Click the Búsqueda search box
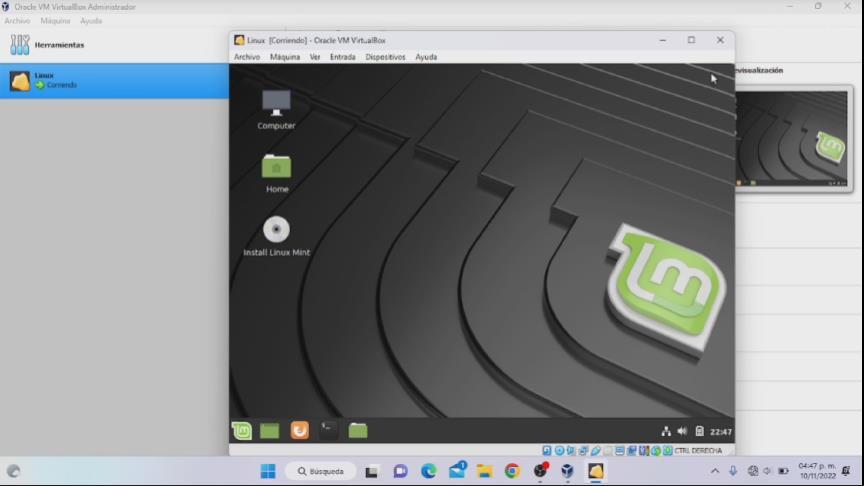 pyautogui.click(x=321, y=471)
